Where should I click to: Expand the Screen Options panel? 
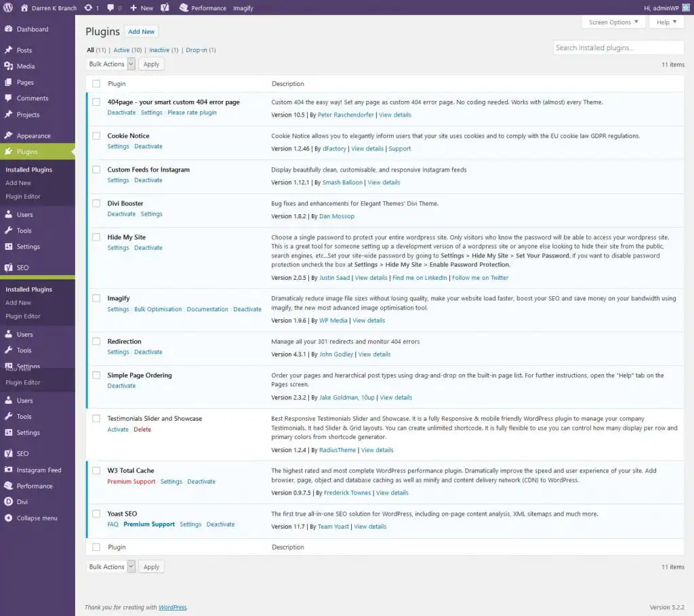pyautogui.click(x=613, y=22)
